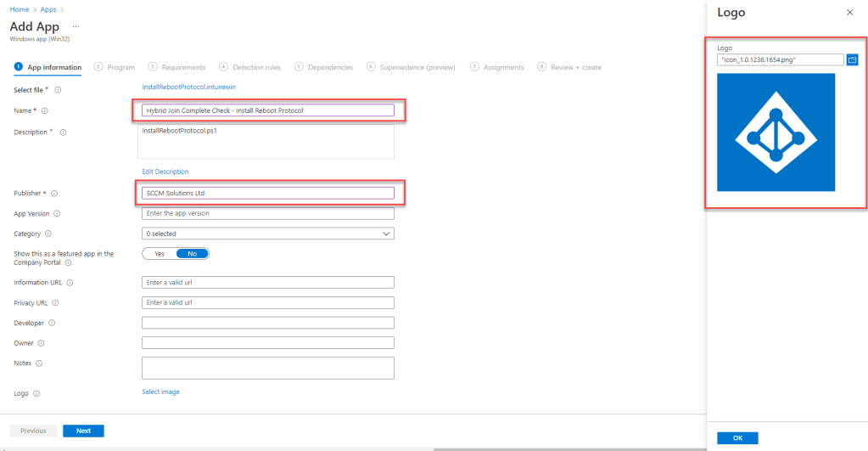Viewport: 868px width, 451px height.
Task: Close the Logo side panel
Action: [850, 13]
